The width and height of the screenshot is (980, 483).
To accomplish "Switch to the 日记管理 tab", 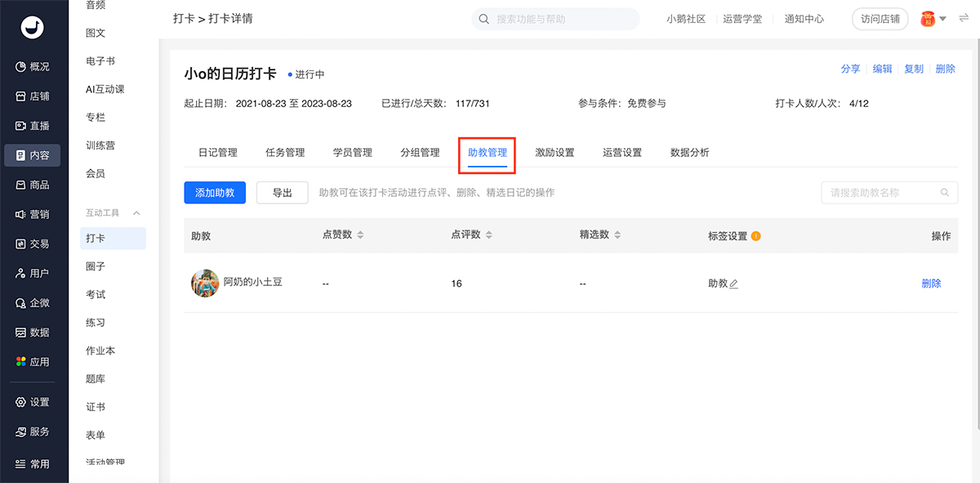I will 217,153.
